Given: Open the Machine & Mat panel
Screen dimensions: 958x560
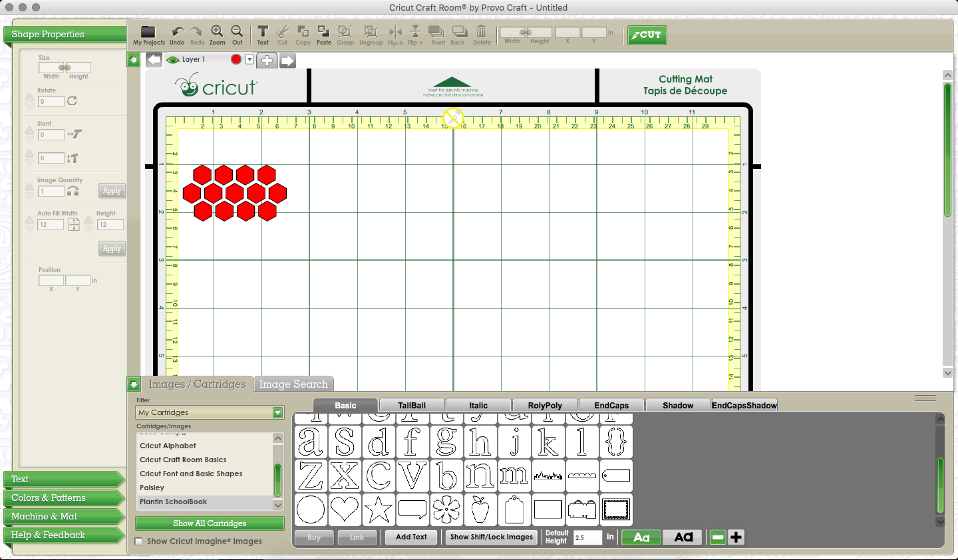Looking at the screenshot, I should pyautogui.click(x=64, y=516).
